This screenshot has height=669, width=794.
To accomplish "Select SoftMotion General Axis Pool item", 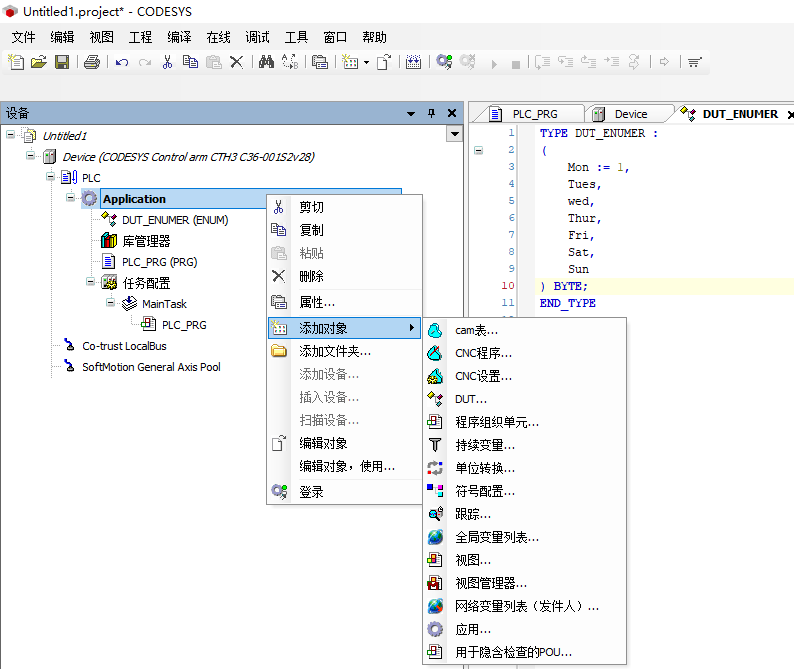I will point(151,367).
